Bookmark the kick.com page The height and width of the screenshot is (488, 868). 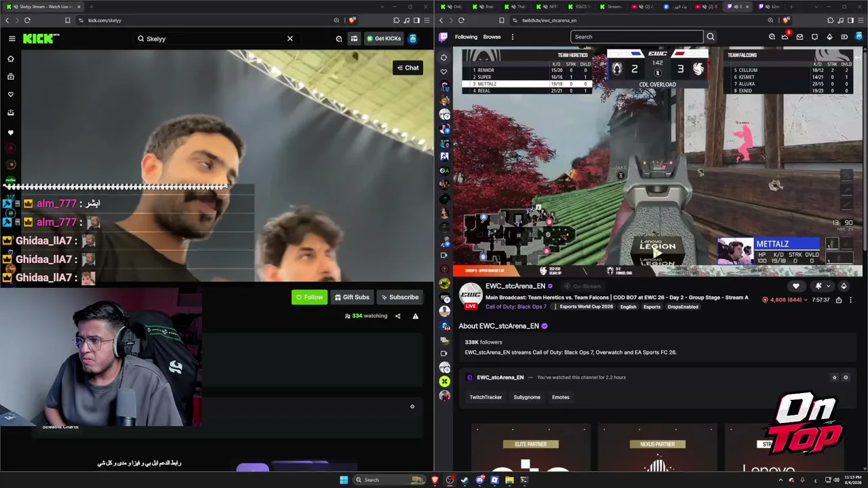pos(67,20)
